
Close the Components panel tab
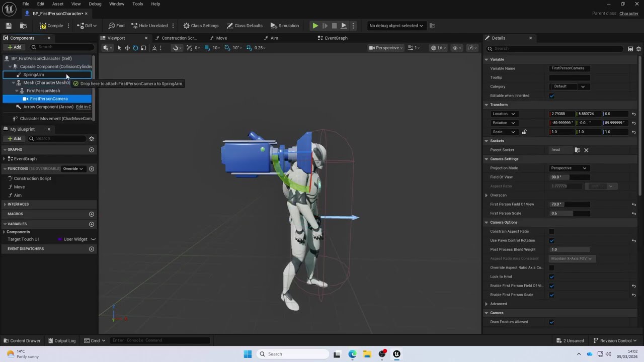(49, 38)
